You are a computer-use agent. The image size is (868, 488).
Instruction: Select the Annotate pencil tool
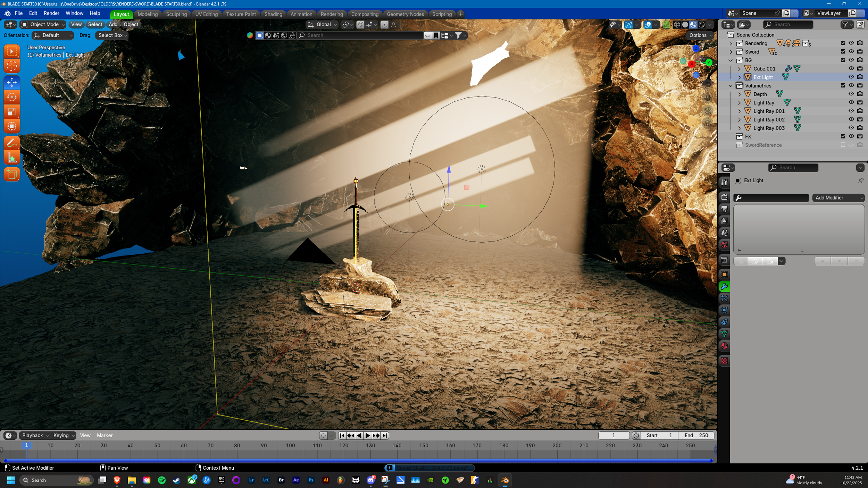click(x=12, y=143)
